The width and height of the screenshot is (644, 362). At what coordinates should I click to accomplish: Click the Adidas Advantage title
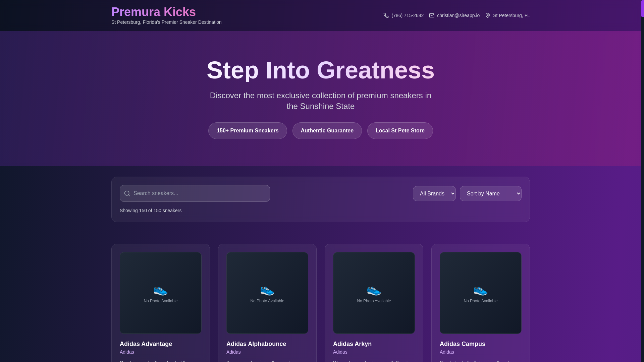(146, 344)
